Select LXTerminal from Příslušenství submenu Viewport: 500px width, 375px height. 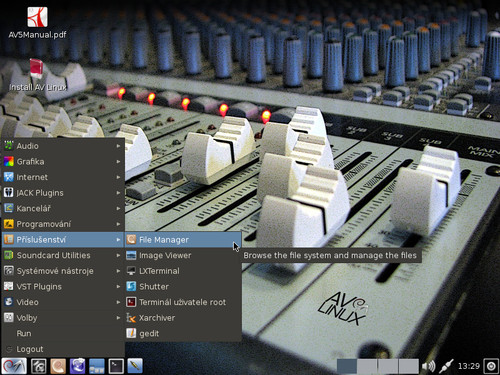click(x=183, y=271)
